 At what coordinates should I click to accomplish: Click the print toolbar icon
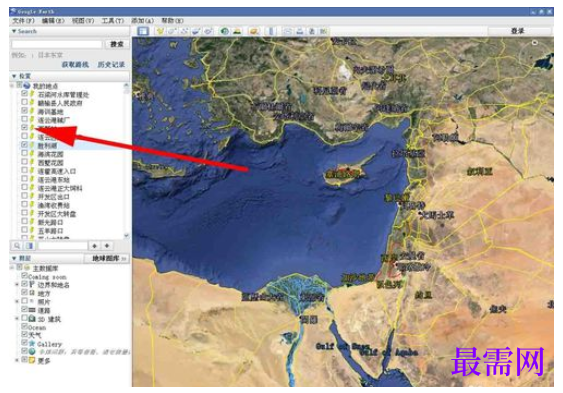tap(299, 31)
